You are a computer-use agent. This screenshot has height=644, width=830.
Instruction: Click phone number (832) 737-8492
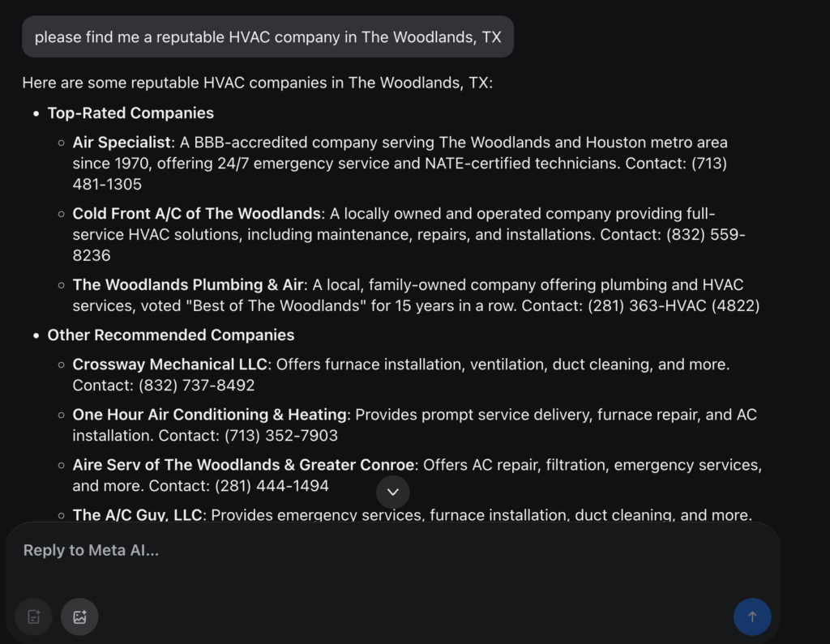point(196,386)
